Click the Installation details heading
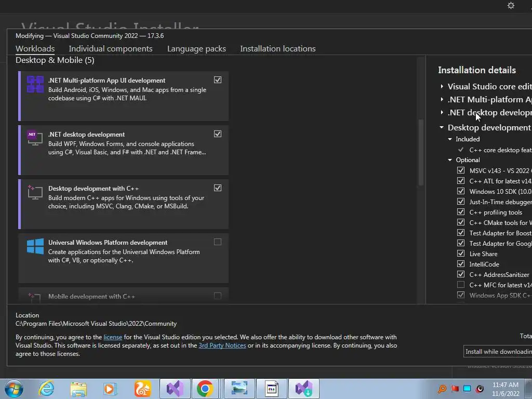This screenshot has width=532, height=399. [477, 70]
